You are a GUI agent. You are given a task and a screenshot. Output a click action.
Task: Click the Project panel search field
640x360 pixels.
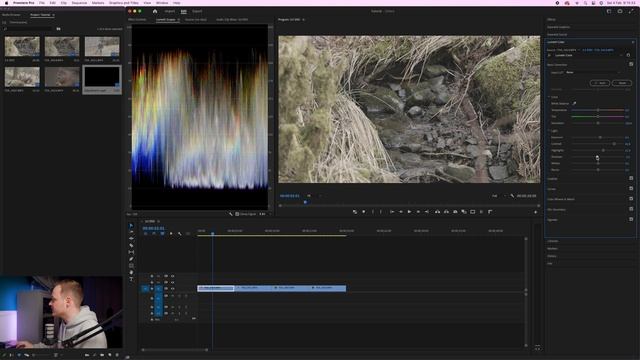28,29
